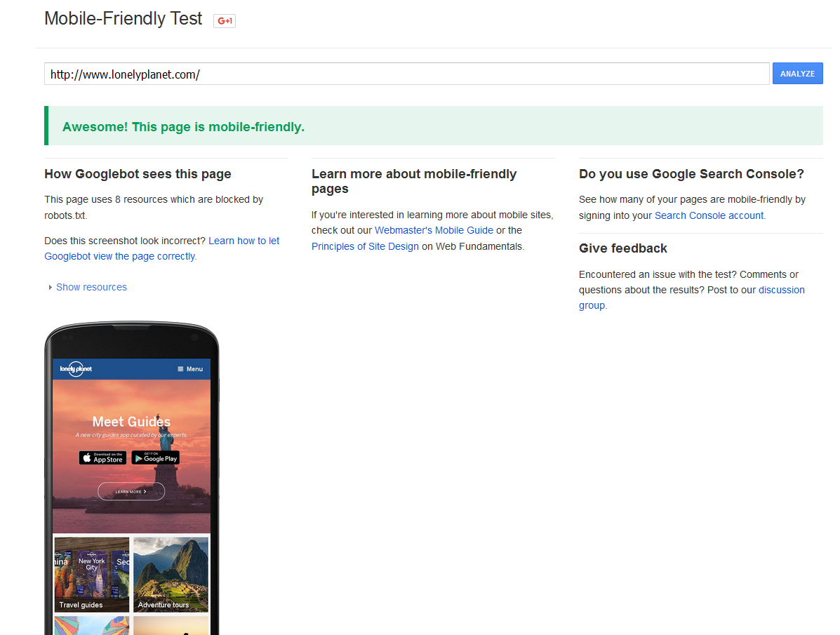This screenshot has width=840, height=635.
Task: Click 'Awesome! This page is mobile-friendly.' message
Action: [x=183, y=127]
